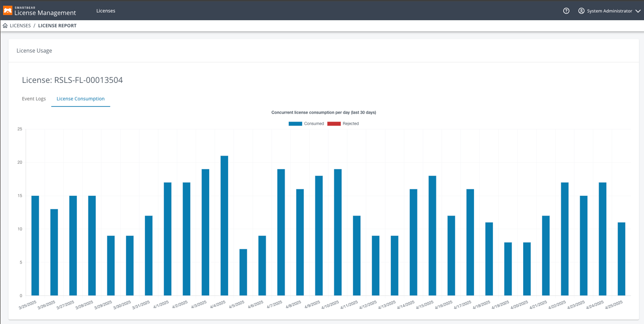Click the SmartBear logo icon
Viewport: 644px width, 324px height.
click(x=7, y=10)
